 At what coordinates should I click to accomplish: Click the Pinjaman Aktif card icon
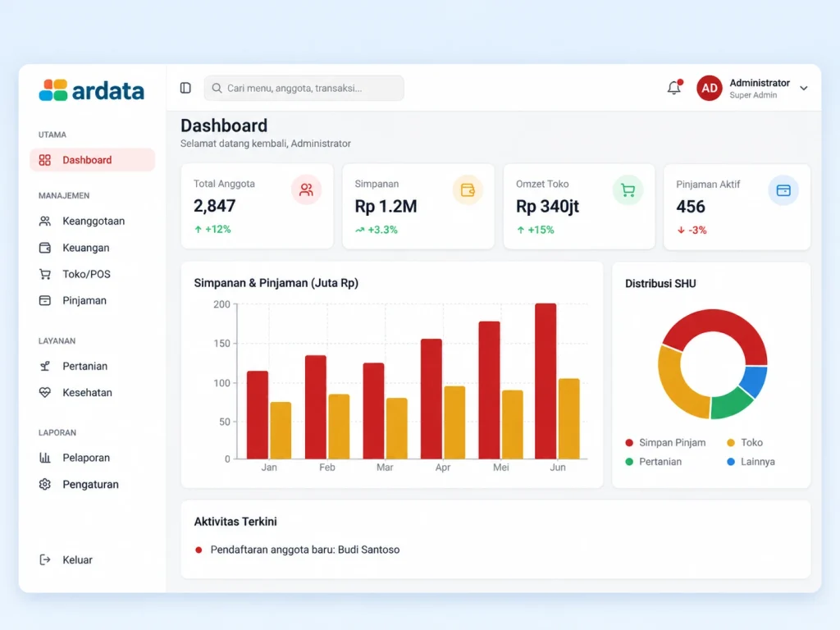pos(783,190)
